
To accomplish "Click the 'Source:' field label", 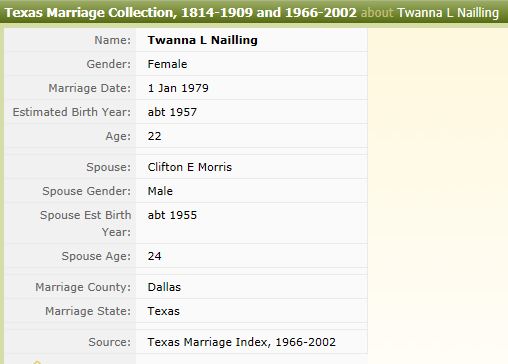I will tap(110, 342).
